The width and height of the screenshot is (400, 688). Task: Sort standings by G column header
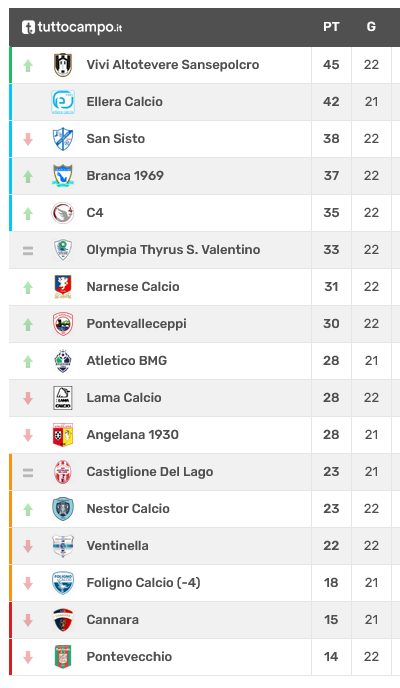coord(371,27)
